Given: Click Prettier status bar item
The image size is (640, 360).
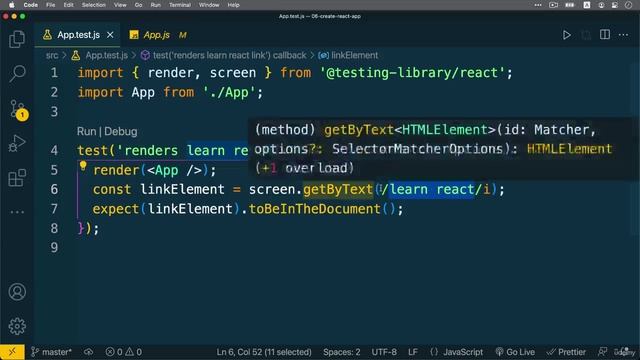Looking at the screenshot, I should 566,352.
